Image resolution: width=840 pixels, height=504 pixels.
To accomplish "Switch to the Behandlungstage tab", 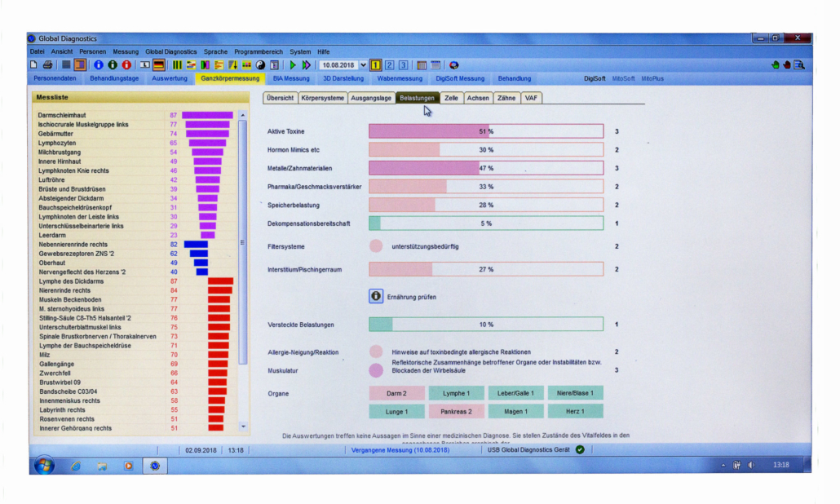I will [114, 78].
